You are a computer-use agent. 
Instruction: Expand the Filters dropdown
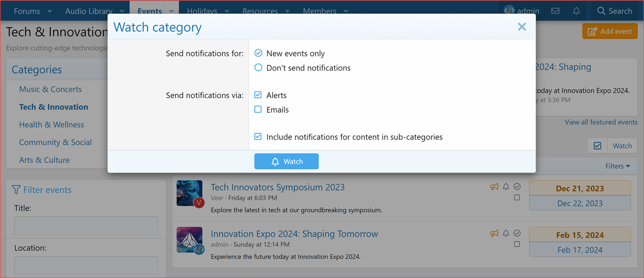[x=617, y=166]
